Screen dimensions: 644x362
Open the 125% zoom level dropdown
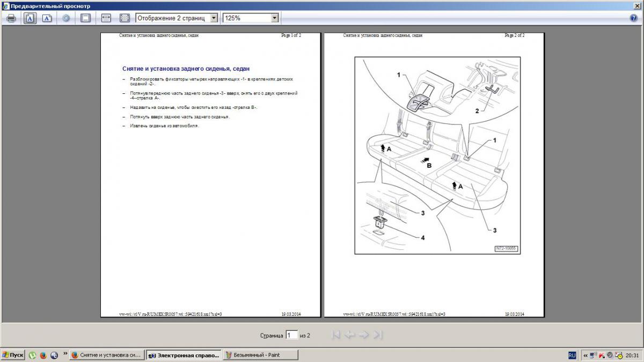coord(251,18)
